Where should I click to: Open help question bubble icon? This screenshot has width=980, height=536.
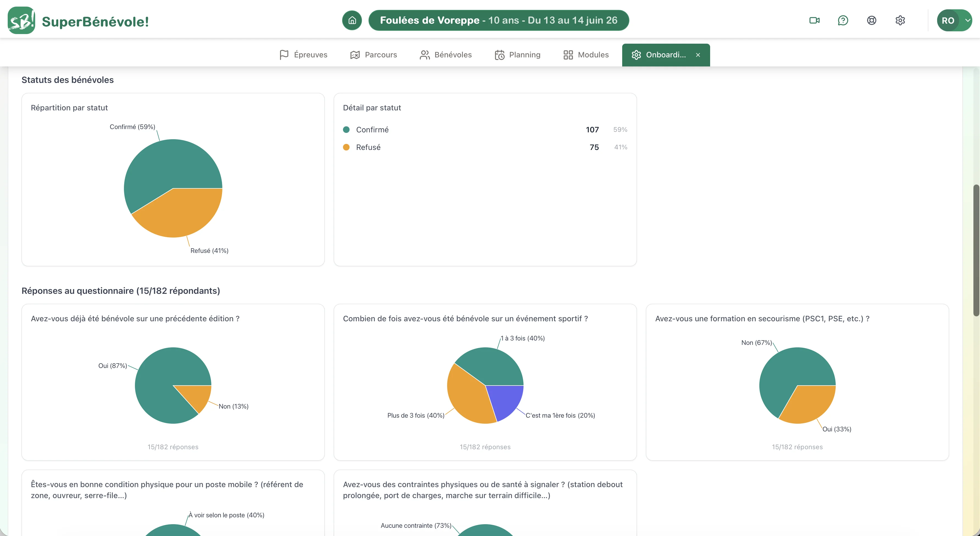click(x=843, y=21)
